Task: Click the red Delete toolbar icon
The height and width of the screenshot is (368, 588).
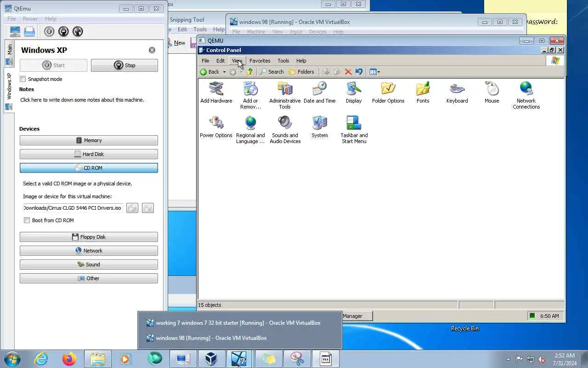Action: coord(348,72)
